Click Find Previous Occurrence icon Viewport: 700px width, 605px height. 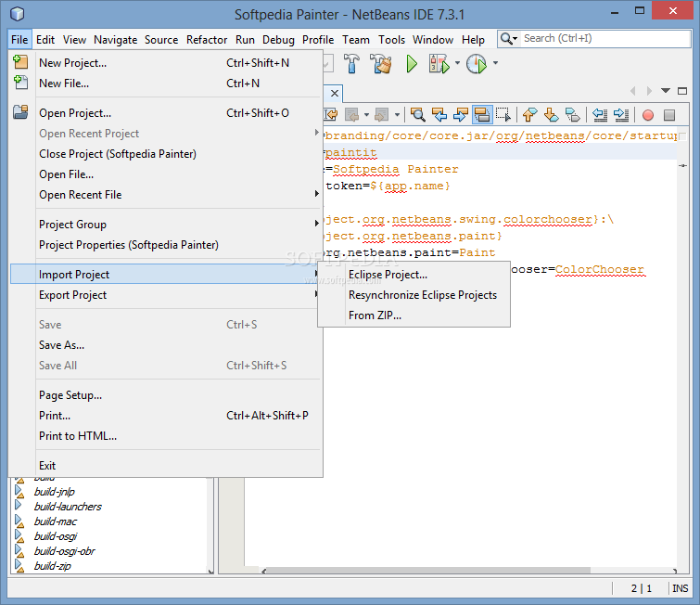[x=439, y=115]
